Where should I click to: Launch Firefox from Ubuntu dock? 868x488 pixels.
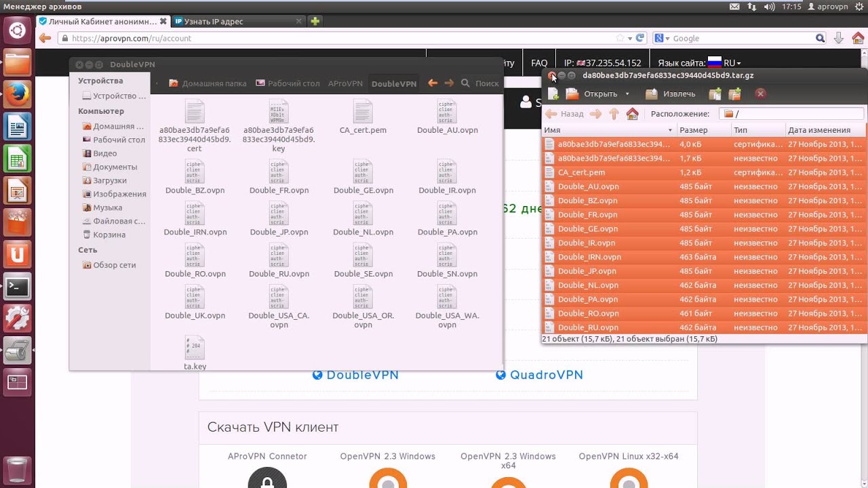17,94
